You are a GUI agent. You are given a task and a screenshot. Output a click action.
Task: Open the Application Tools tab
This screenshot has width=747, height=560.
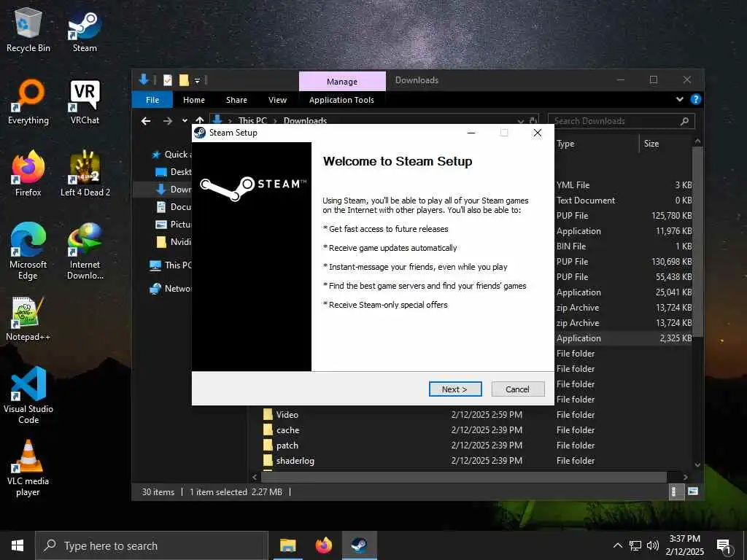[x=341, y=100]
